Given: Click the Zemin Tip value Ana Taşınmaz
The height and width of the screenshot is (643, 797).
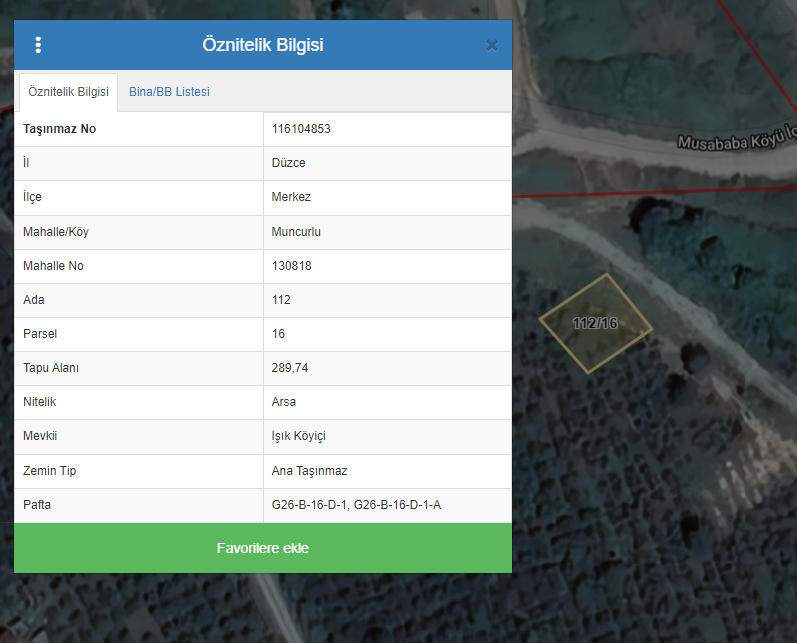Looking at the screenshot, I should [x=309, y=471].
